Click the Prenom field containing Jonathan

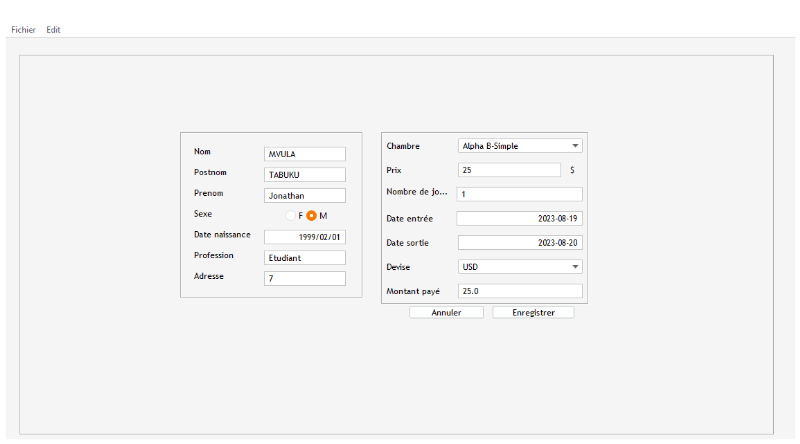tap(304, 196)
